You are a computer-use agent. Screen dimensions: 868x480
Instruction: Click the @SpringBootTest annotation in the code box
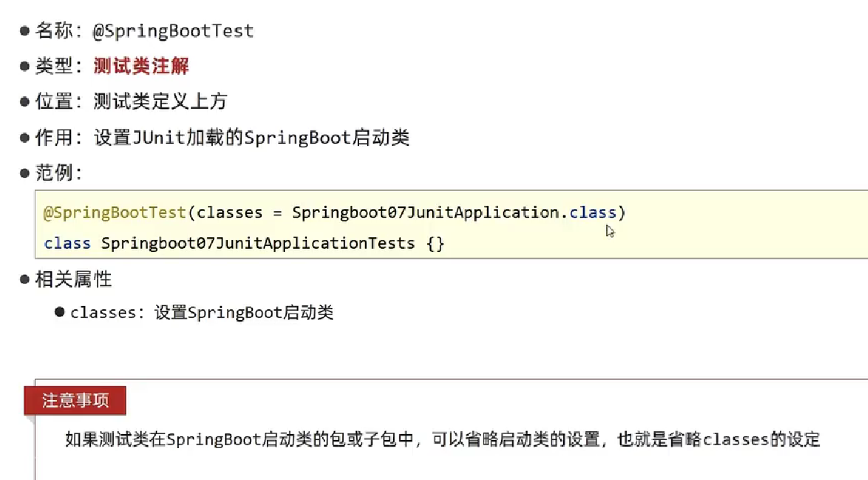click(115, 213)
